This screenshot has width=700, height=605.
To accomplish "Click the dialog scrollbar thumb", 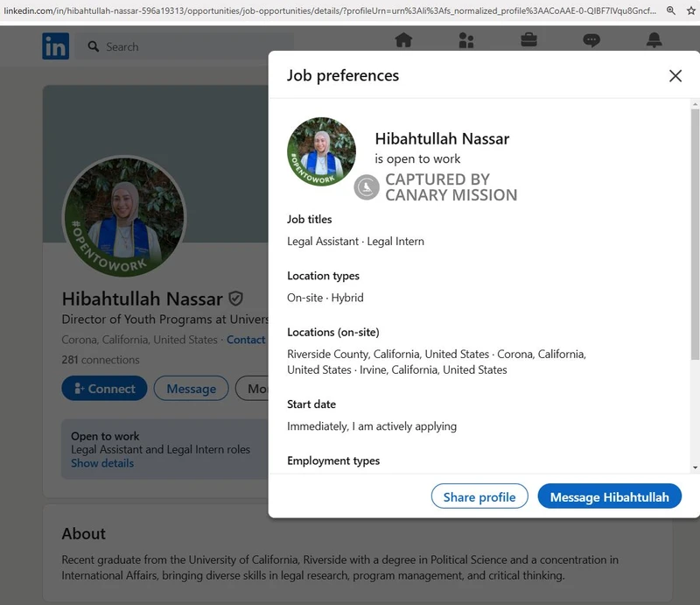I will coord(695,234).
